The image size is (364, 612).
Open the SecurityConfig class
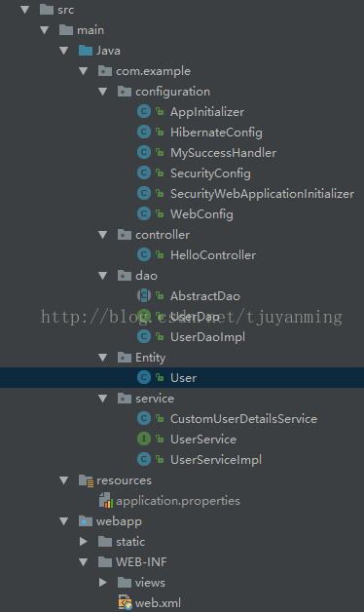click(210, 173)
